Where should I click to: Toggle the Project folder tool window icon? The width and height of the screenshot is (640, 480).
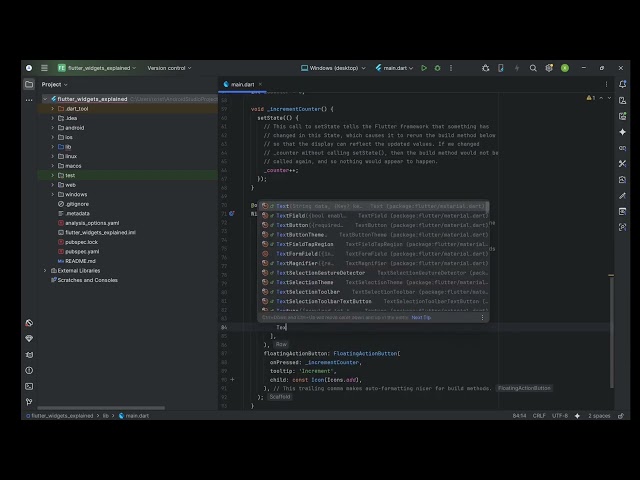coord(29,84)
